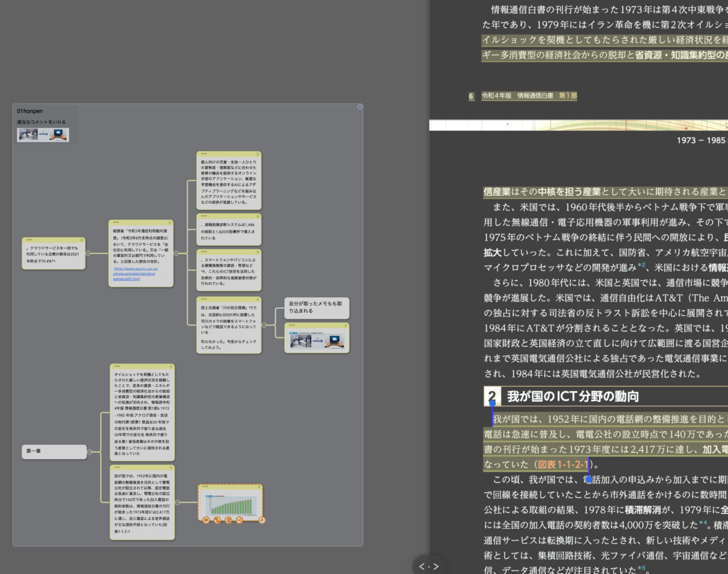
Task: Collapse the chart child of the 1952年 card
Action: coord(178,502)
